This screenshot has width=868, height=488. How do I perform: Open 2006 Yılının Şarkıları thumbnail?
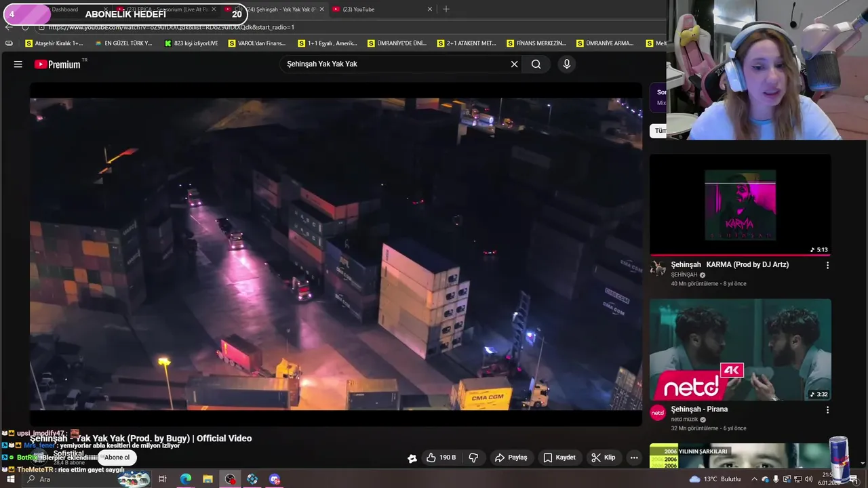(740, 455)
